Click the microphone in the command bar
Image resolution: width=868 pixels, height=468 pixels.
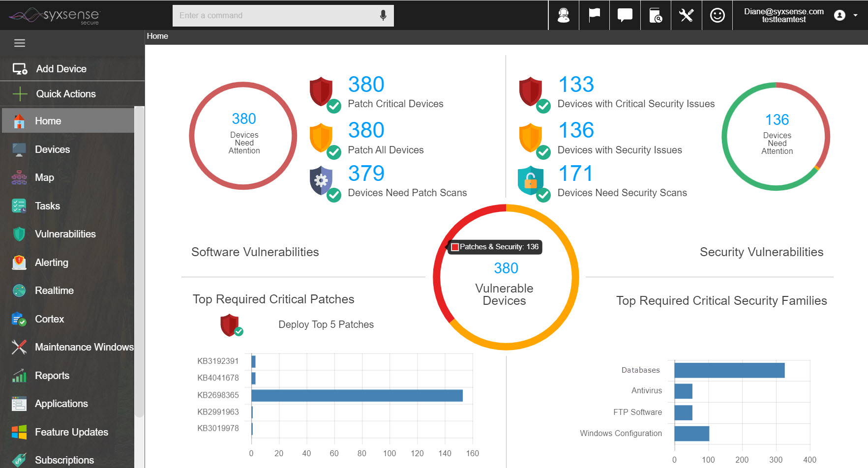tap(383, 15)
